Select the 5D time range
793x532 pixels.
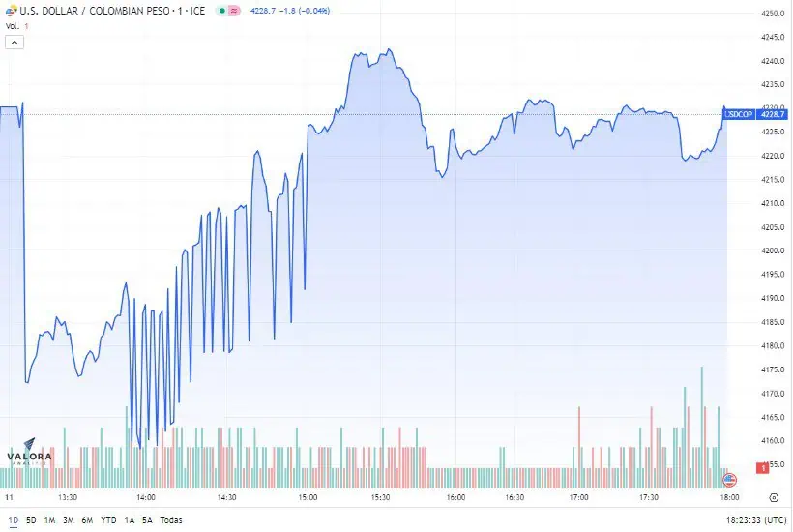pyautogui.click(x=31, y=520)
